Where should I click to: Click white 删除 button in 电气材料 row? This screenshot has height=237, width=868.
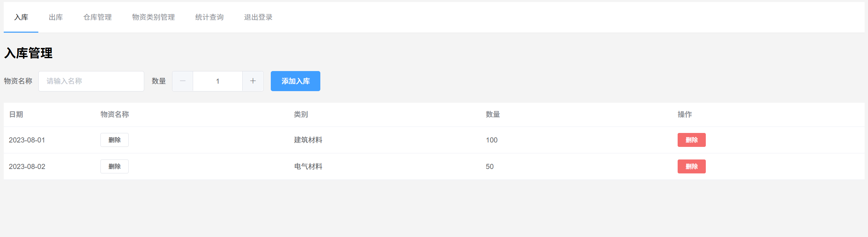(114, 167)
